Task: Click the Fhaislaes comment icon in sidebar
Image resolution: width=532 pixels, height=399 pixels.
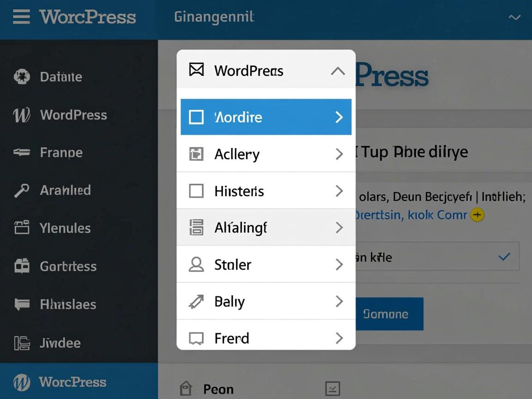Action: coord(21,304)
